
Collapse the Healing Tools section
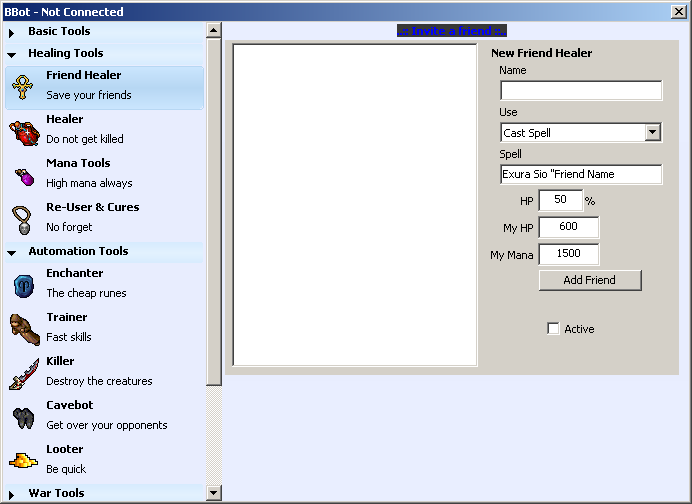coord(11,54)
